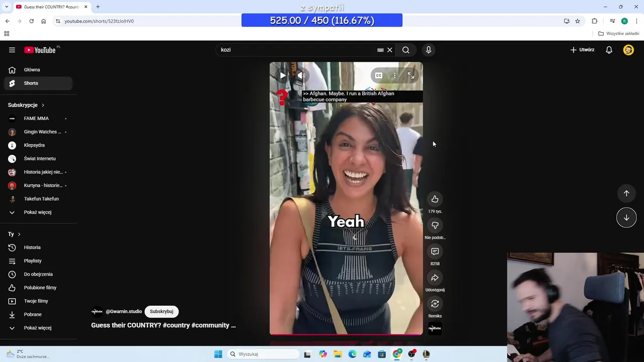Image resolution: width=644 pixels, height=362 pixels.
Task: Open the Remiks remix option
Action: 435,304
